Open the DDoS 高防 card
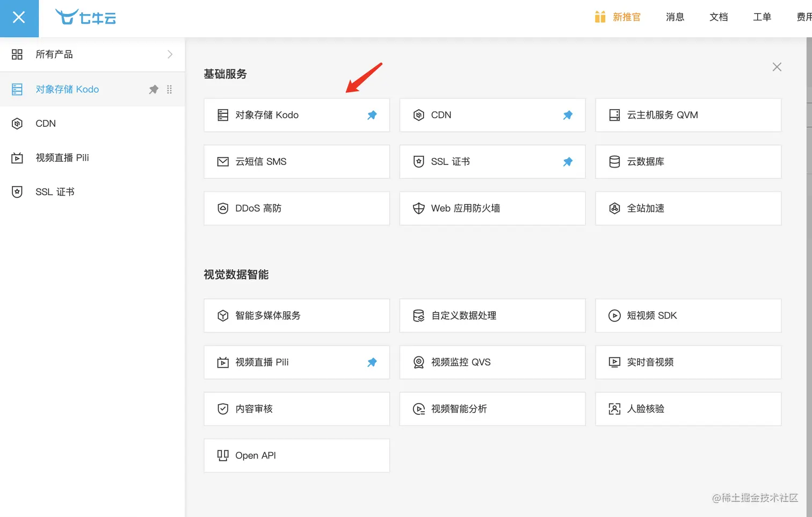 pos(296,209)
